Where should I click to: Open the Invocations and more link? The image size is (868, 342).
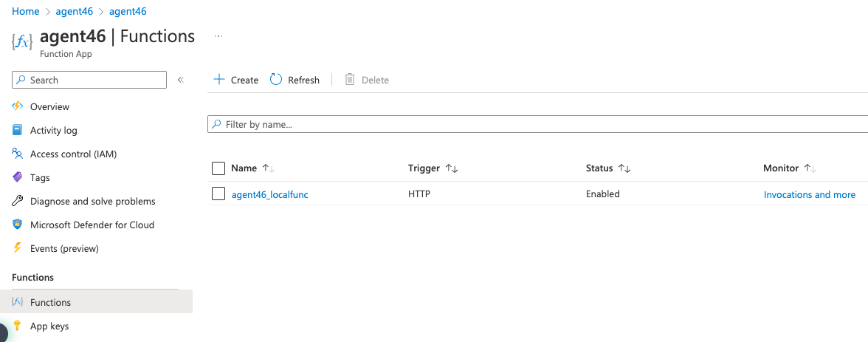[x=810, y=194]
